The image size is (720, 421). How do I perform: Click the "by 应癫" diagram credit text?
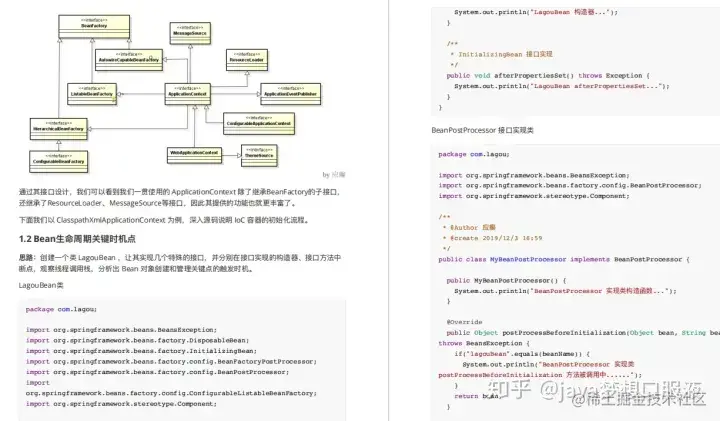334,174
